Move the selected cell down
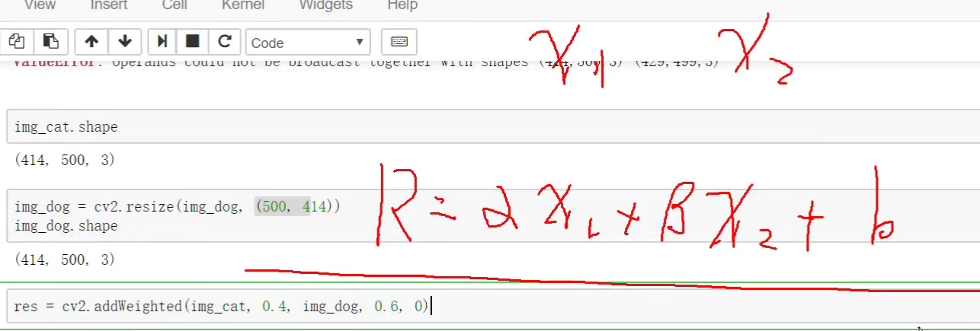980x331 pixels. tap(125, 42)
